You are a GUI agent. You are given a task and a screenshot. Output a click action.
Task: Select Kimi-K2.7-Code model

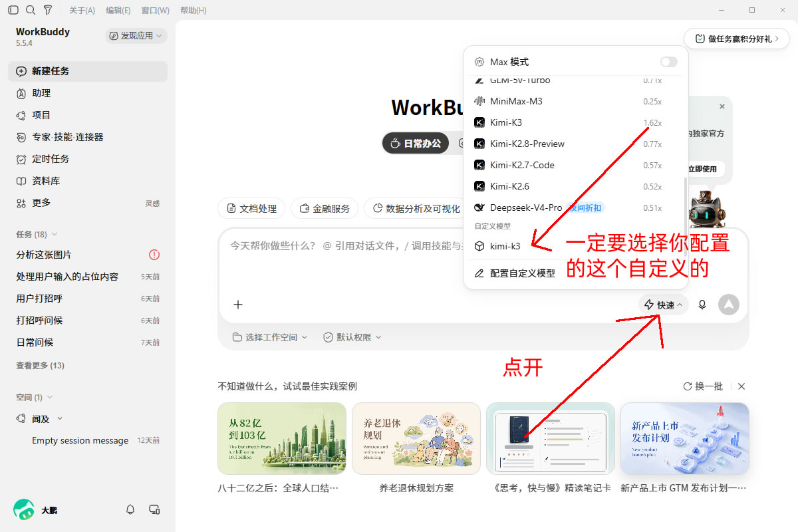pos(576,165)
